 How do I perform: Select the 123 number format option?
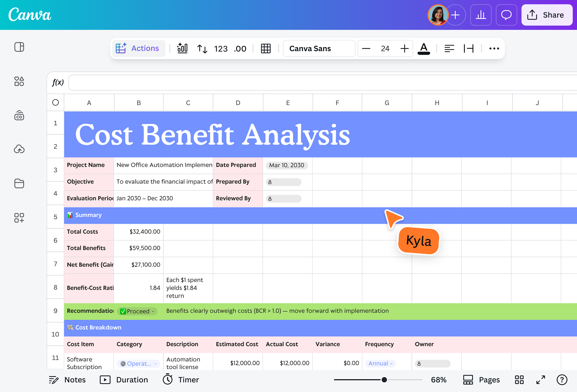(221, 49)
